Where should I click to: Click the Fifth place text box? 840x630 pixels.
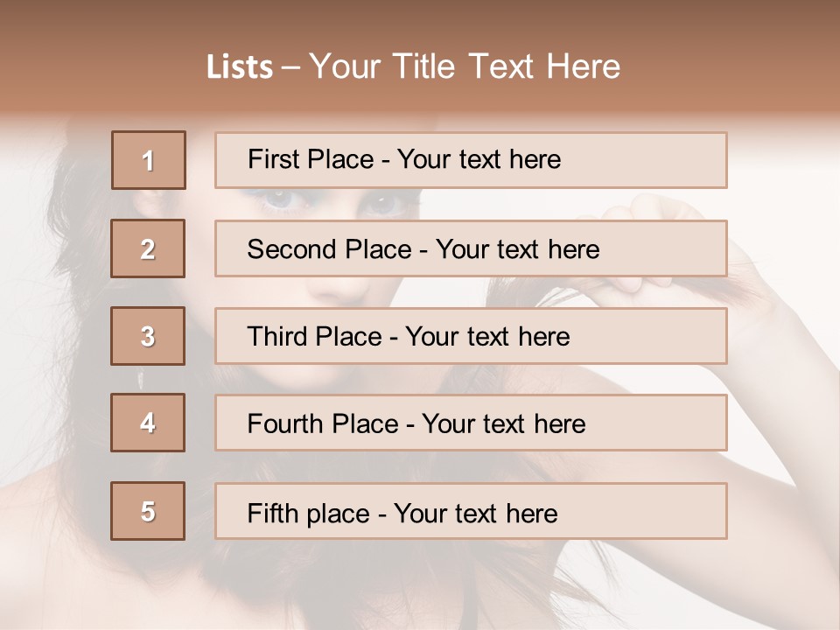(471, 511)
